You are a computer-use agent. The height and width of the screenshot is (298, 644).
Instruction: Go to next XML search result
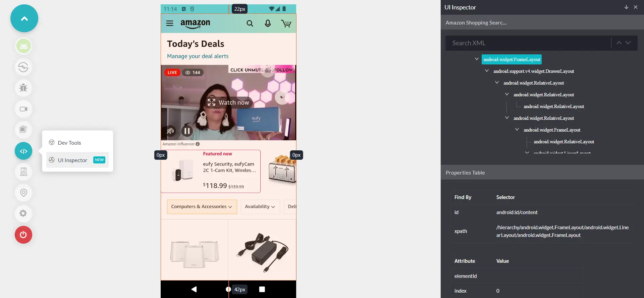628,43
